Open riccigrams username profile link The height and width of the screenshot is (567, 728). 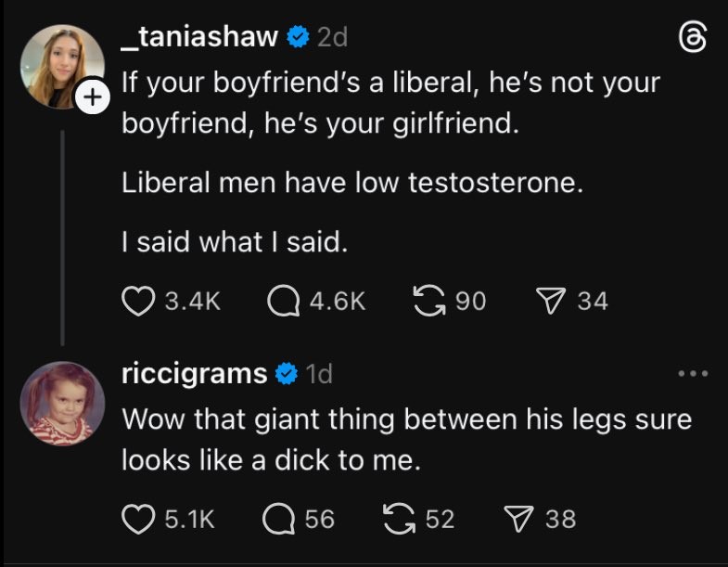(195, 374)
